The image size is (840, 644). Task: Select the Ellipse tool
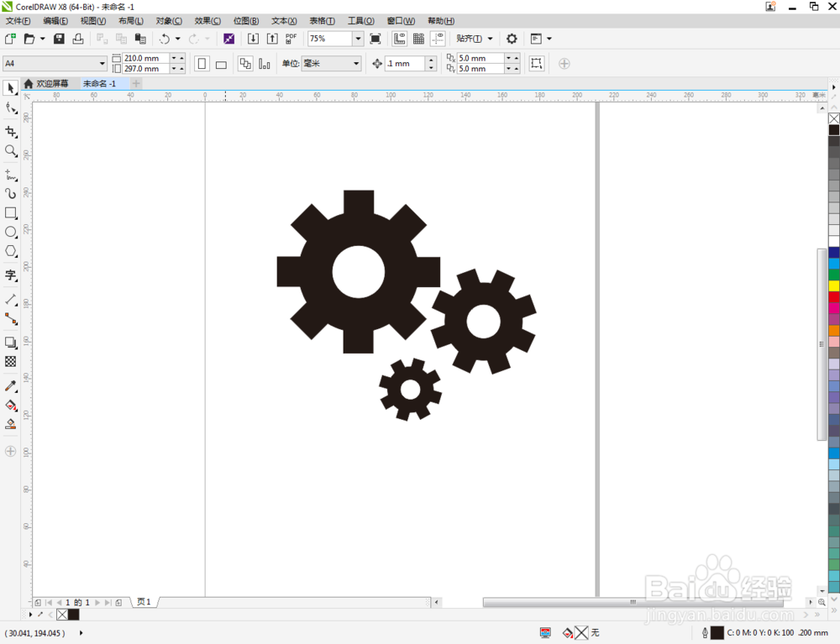11,232
